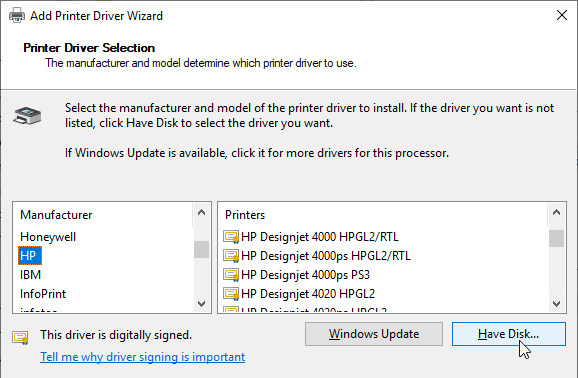Click the certificate icon next to HP Designjet 4000ps PS3

click(231, 275)
